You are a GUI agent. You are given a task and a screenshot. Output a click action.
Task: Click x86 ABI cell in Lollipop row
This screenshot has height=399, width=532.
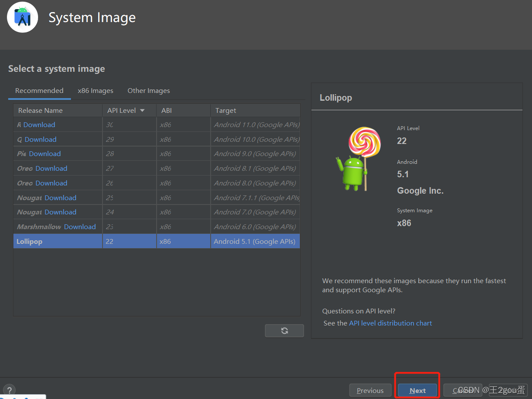183,242
